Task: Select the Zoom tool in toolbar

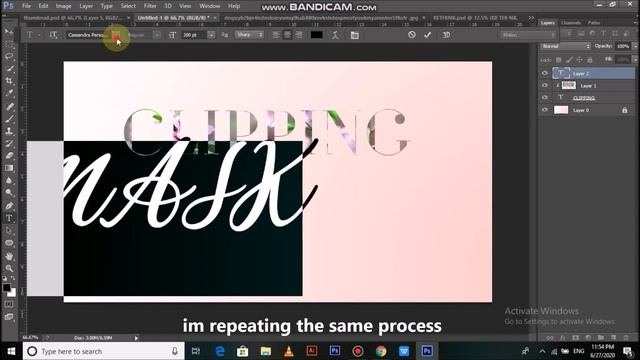Action: point(9,269)
